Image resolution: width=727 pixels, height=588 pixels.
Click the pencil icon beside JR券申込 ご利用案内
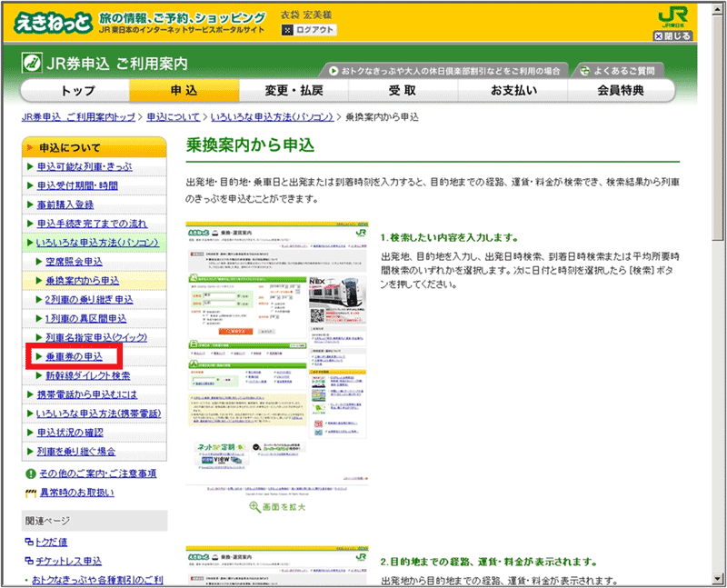click(x=33, y=64)
